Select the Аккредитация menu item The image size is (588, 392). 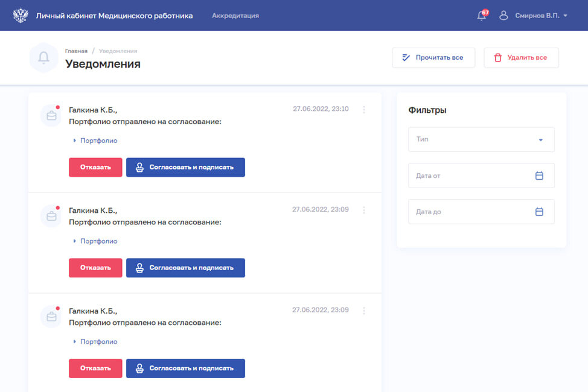(x=235, y=15)
